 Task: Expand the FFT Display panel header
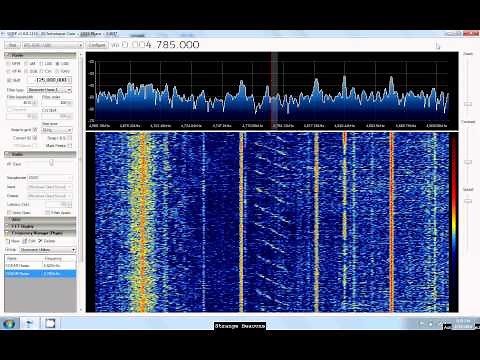click(40, 226)
